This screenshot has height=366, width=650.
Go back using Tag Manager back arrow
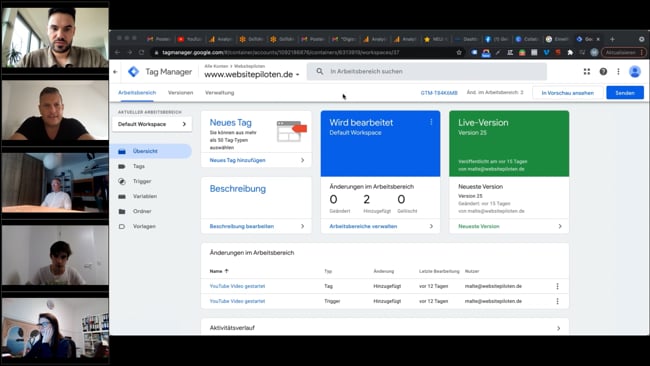(115, 72)
